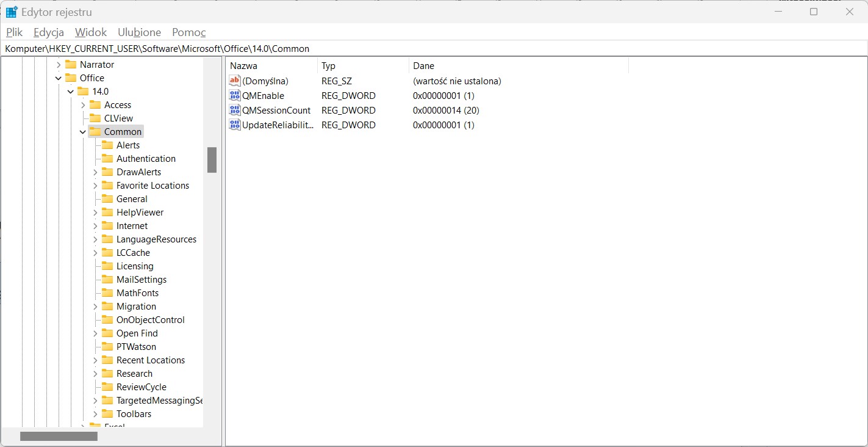Expand the Internet key
This screenshot has width=868, height=447.
(x=95, y=226)
